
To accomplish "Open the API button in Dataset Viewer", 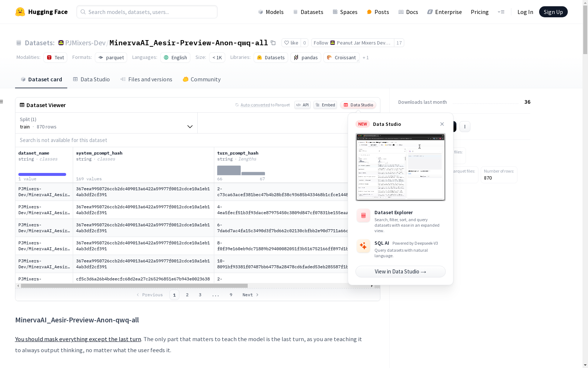I will tap(302, 105).
